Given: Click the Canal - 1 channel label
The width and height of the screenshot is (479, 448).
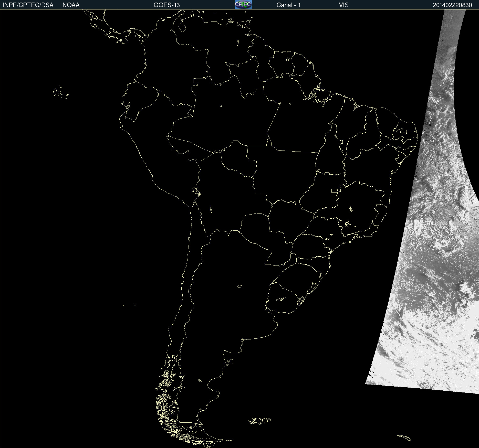Looking at the screenshot, I should [x=288, y=5].
